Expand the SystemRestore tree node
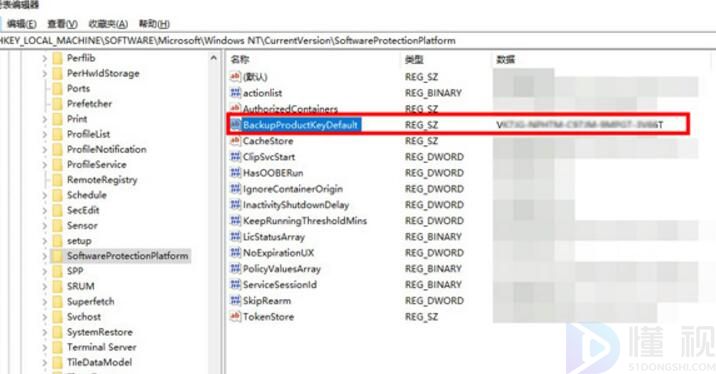716x374 pixels. [x=44, y=332]
